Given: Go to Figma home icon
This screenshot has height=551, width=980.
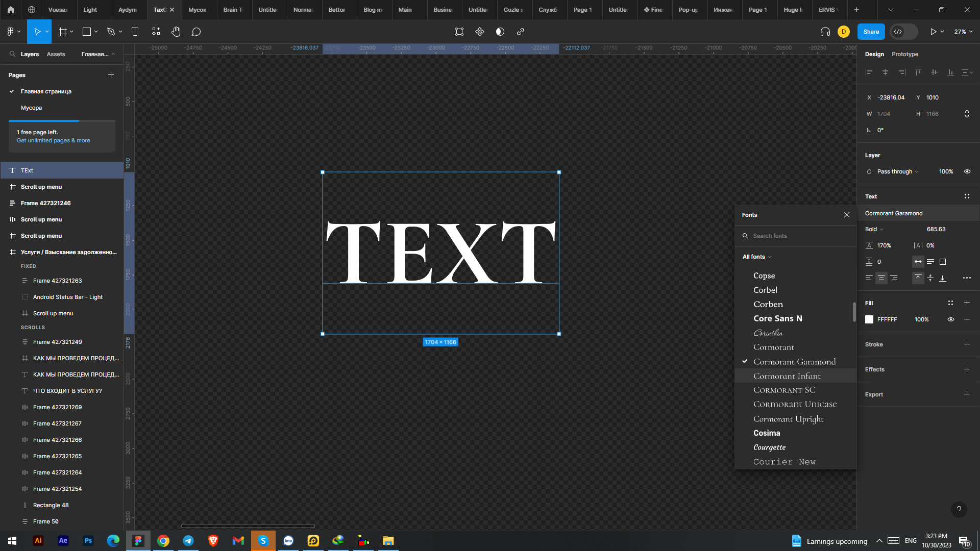Looking at the screenshot, I should coord(11,10).
